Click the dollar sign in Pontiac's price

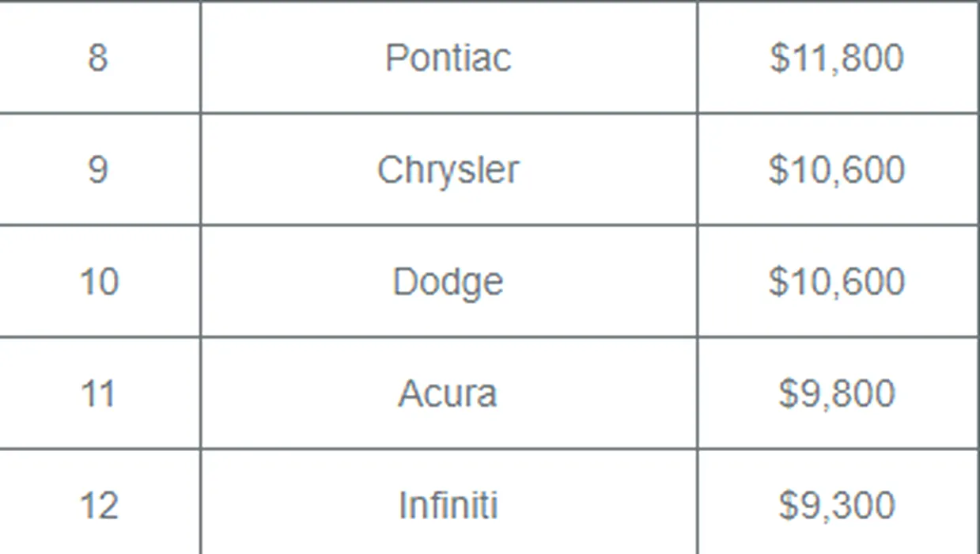pos(780,58)
